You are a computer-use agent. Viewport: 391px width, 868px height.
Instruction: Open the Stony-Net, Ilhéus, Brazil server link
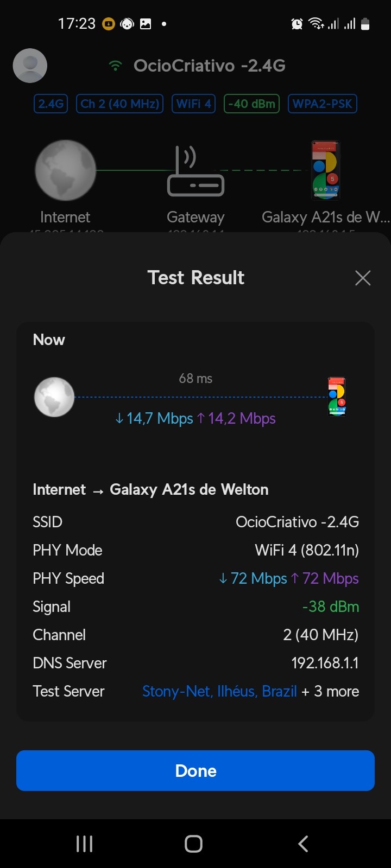tap(219, 691)
